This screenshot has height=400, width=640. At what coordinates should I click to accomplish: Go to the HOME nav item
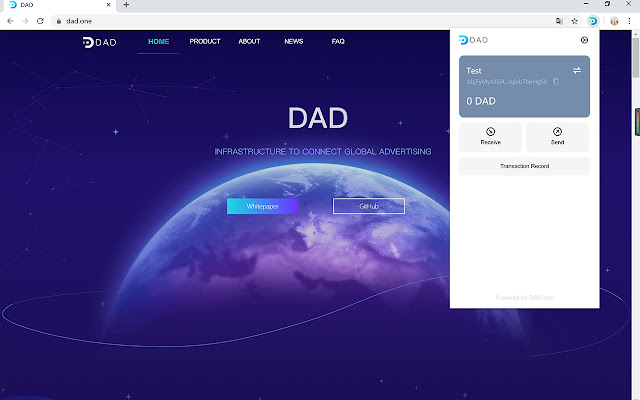click(158, 42)
